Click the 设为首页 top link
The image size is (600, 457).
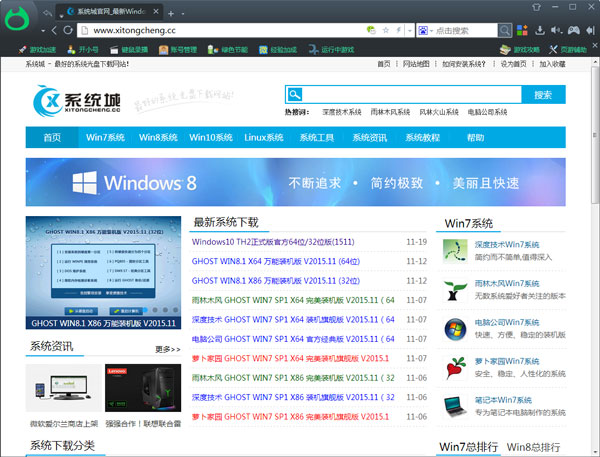click(x=514, y=64)
